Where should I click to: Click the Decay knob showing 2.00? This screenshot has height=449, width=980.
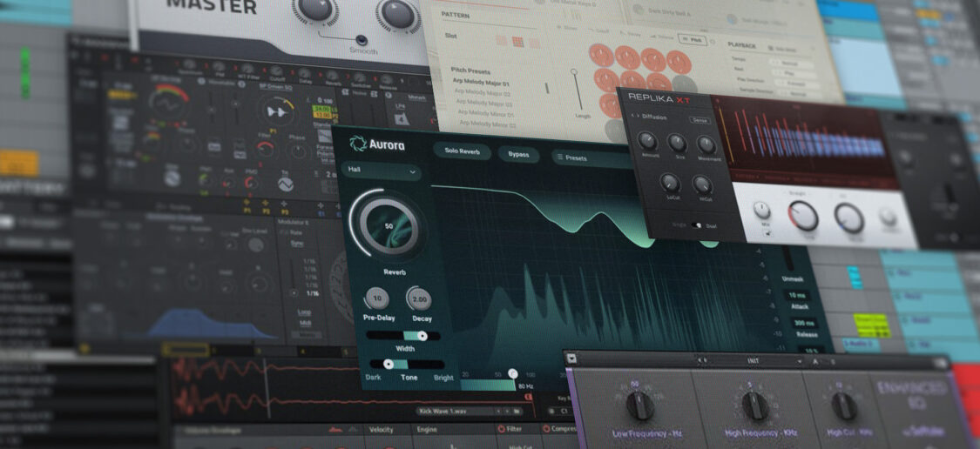(x=419, y=299)
